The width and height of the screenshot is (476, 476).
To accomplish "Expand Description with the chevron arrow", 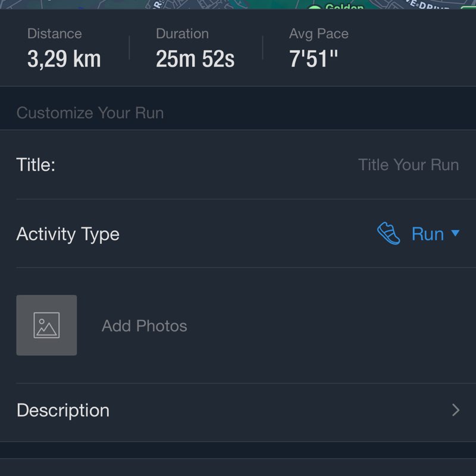I will point(456,410).
